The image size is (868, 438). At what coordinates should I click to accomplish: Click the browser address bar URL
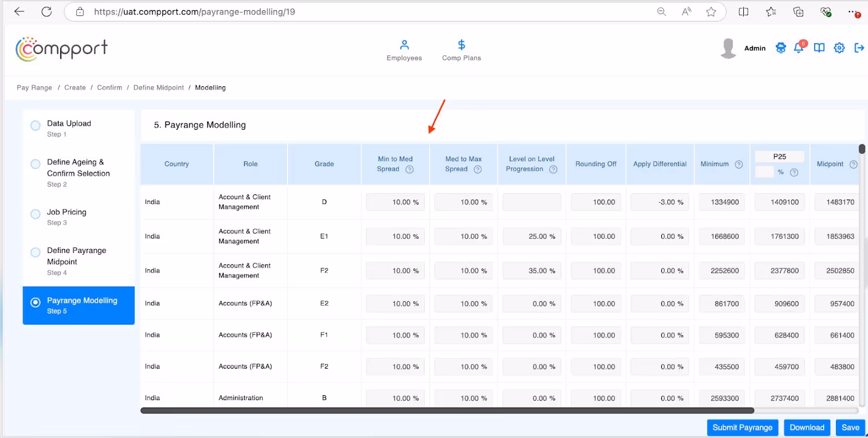coord(194,11)
